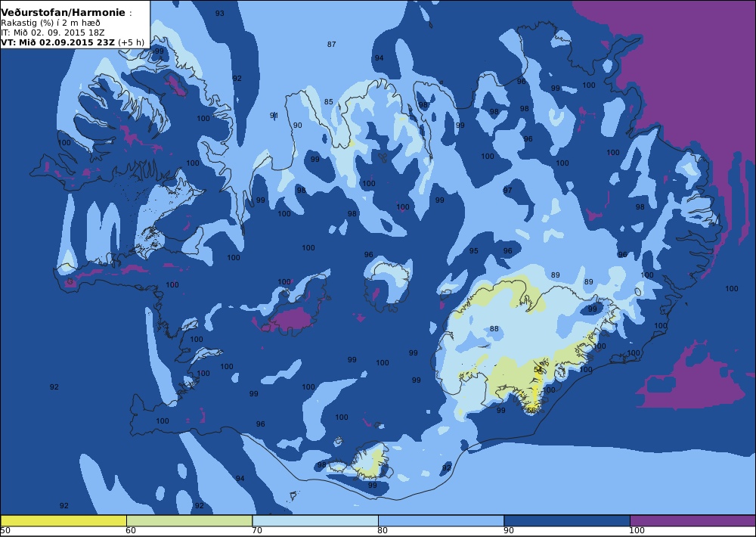756x537 pixels.
Task: Select the dark blue 90–100 legend segment
Action: (x=567, y=520)
